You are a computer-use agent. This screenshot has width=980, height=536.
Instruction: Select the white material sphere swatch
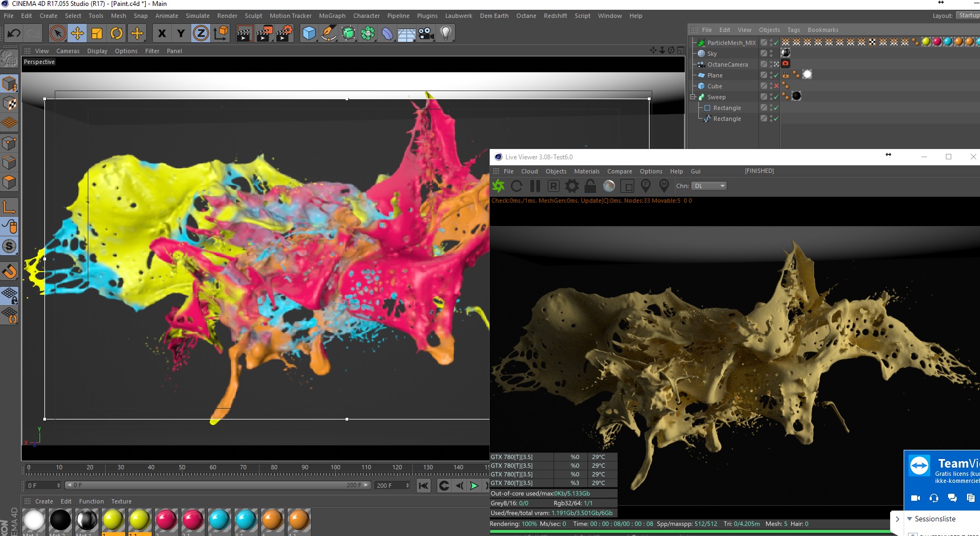coord(34,520)
